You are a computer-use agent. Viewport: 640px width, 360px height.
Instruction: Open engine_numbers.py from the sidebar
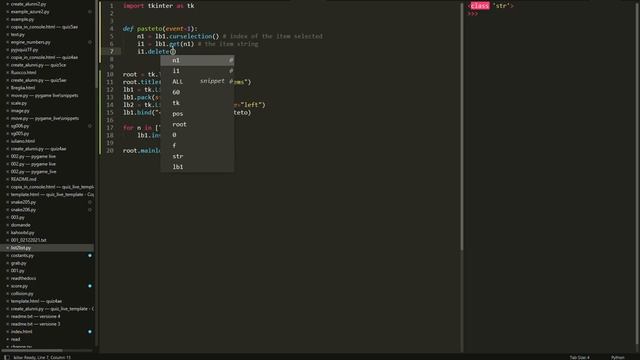31,42
